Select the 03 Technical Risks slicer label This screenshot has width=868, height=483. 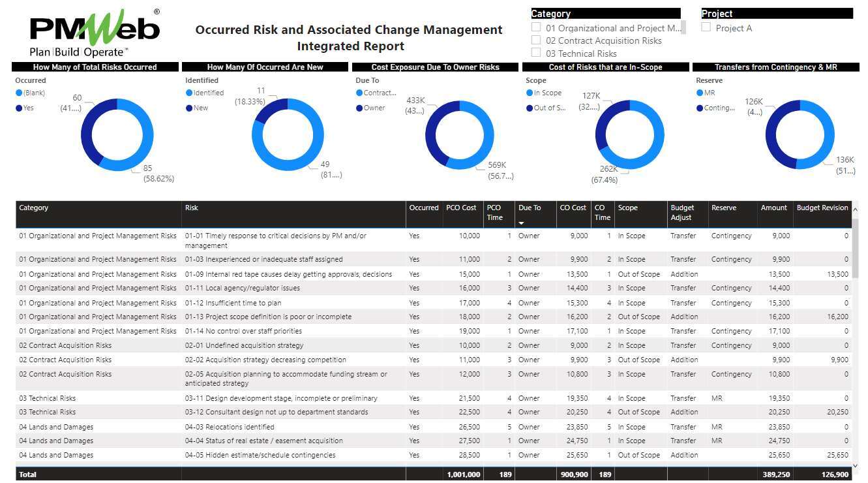tap(581, 54)
